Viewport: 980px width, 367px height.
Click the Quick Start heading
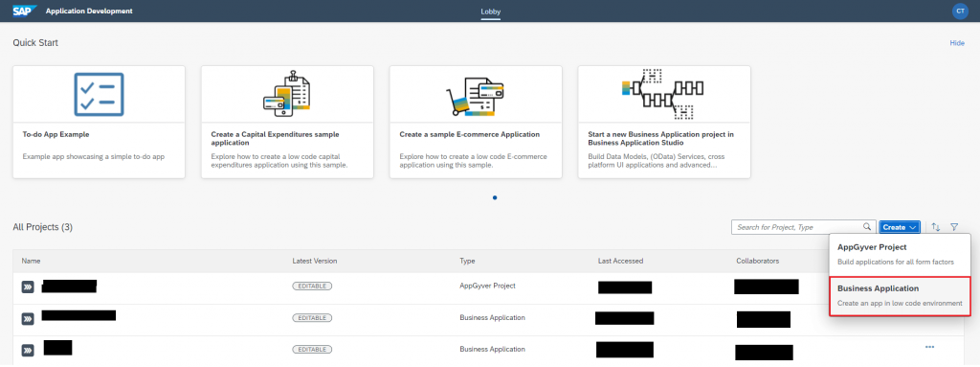point(35,42)
